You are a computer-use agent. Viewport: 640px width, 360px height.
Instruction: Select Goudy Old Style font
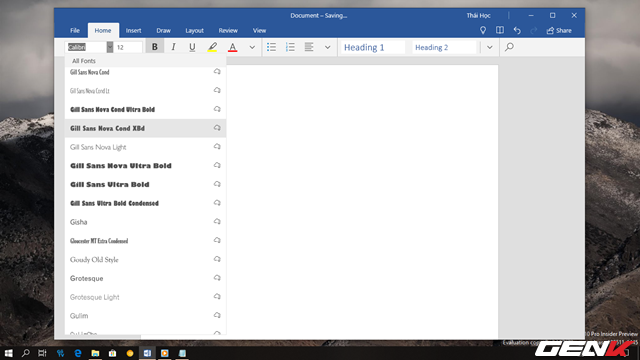[x=145, y=260]
